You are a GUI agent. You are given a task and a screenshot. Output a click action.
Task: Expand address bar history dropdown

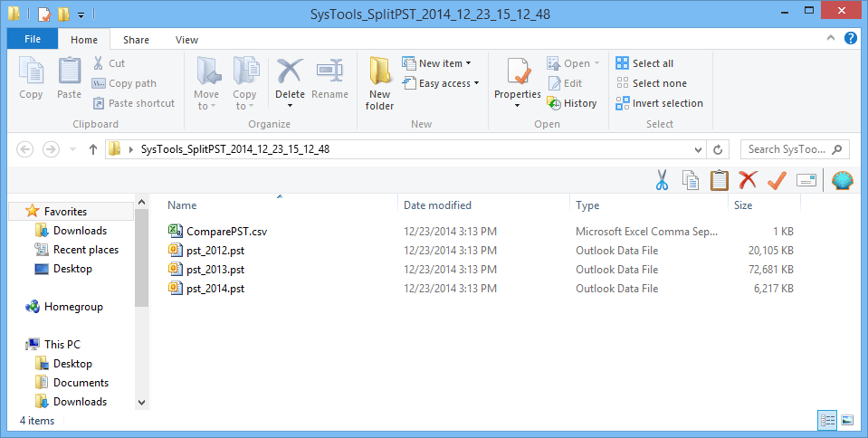tap(698, 149)
